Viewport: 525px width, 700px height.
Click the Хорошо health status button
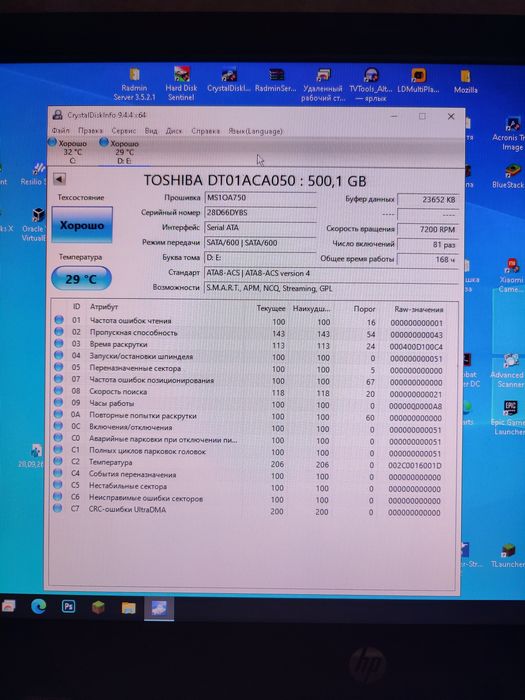point(82,225)
